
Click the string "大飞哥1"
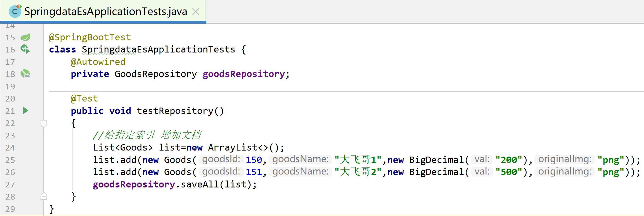358,160
